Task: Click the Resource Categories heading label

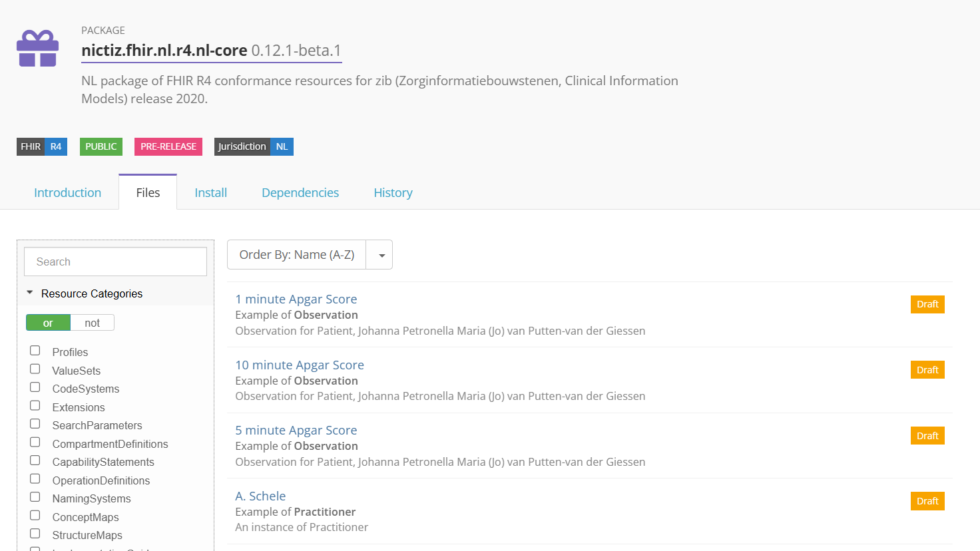Action: pos(92,293)
